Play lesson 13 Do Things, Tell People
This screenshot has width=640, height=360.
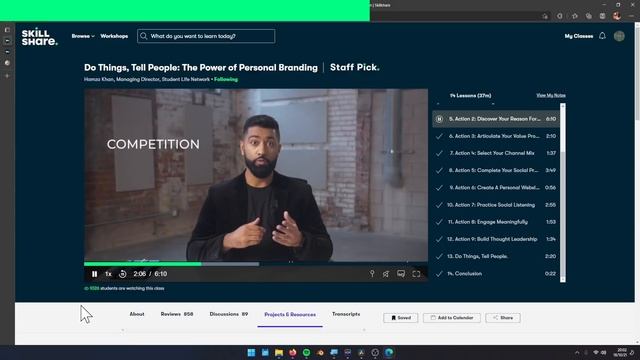(496, 256)
